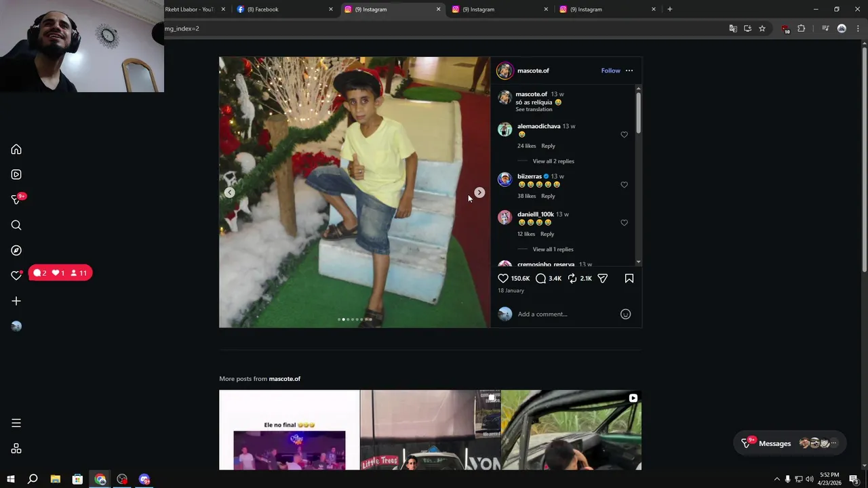Expand View all 2 replies
This screenshot has width=868, height=488.
coord(553,161)
